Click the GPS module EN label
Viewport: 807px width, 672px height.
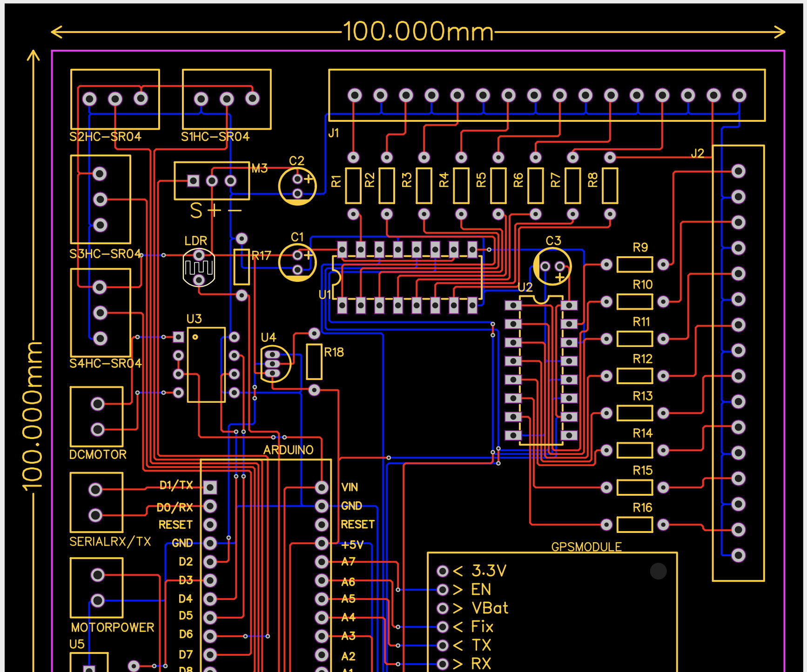coord(481,590)
